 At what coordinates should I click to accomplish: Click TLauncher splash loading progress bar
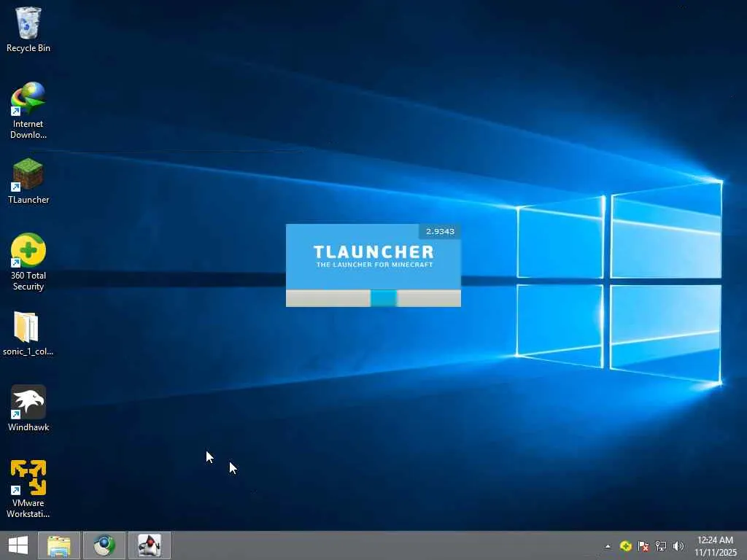[373, 298]
